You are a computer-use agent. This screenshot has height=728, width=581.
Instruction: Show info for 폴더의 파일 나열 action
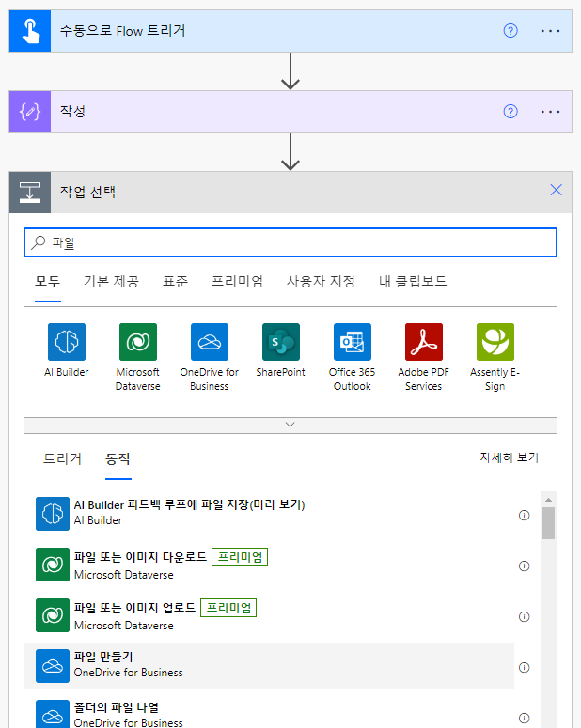[524, 719]
